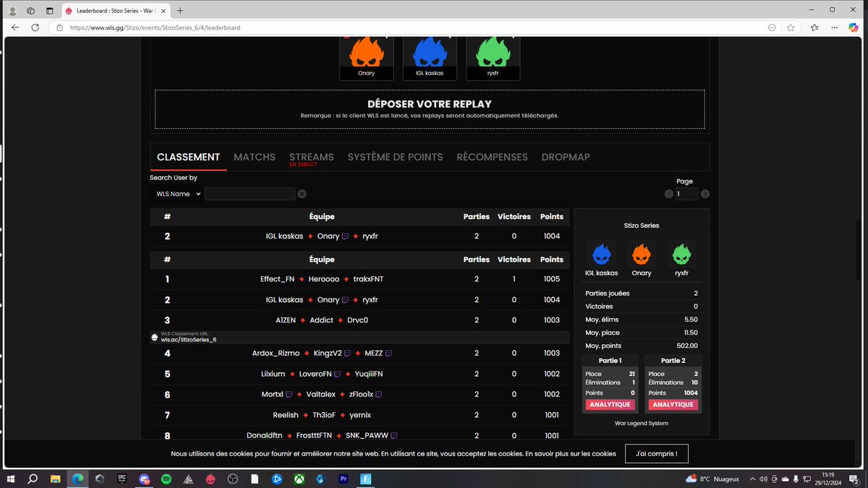Switch to the CLASSEMENT tab
The height and width of the screenshot is (488, 868).
(188, 157)
